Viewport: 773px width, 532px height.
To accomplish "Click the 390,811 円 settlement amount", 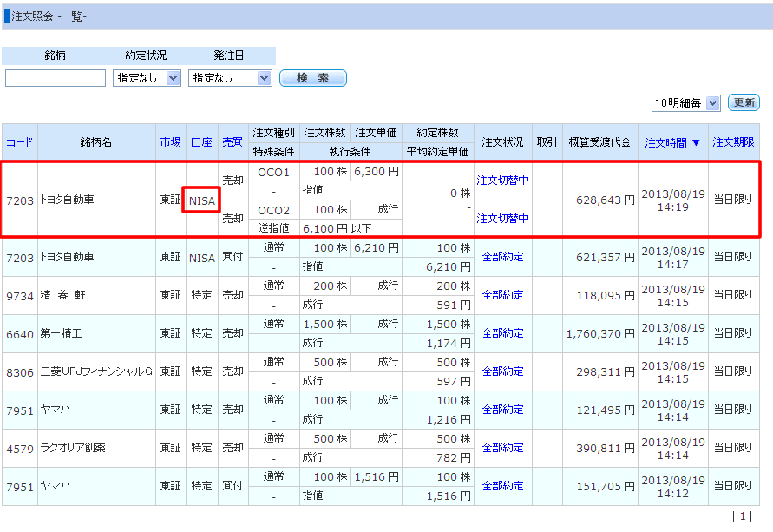I will point(606,448).
